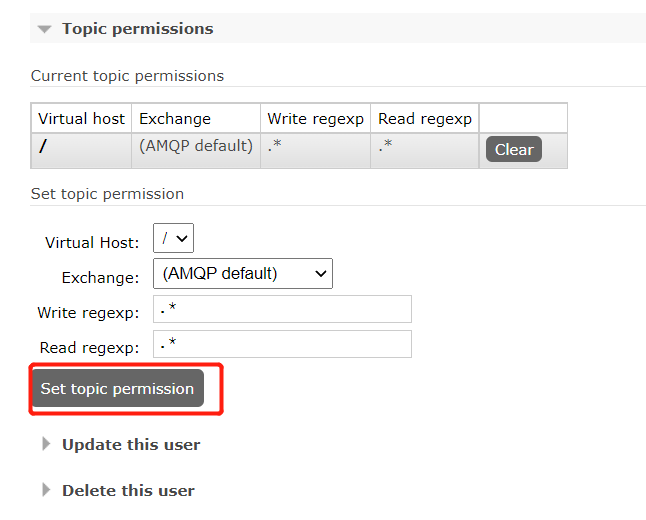
Task: Expand the Delete this user section
Action: click(128, 491)
